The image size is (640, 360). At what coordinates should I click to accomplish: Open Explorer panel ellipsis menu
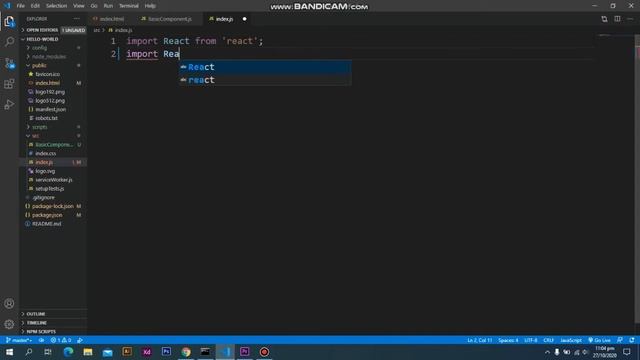[x=77, y=19]
